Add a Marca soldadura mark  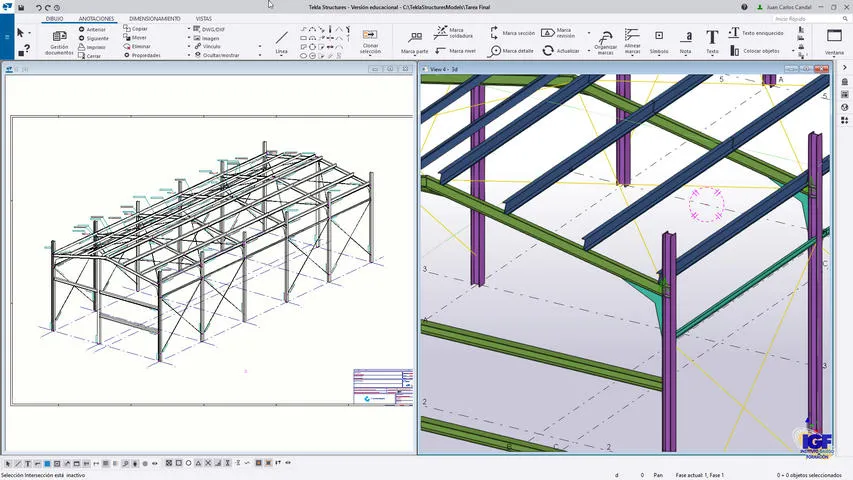[x=453, y=33]
